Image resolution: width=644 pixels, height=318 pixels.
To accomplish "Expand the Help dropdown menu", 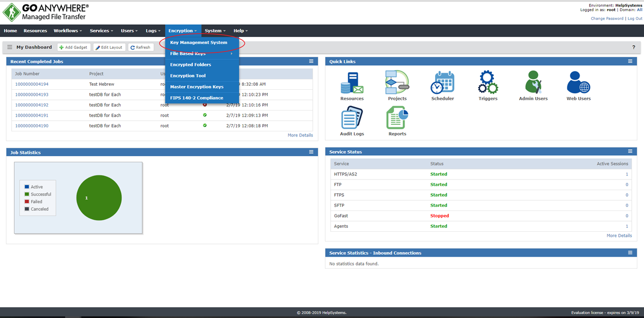I will click(x=241, y=31).
